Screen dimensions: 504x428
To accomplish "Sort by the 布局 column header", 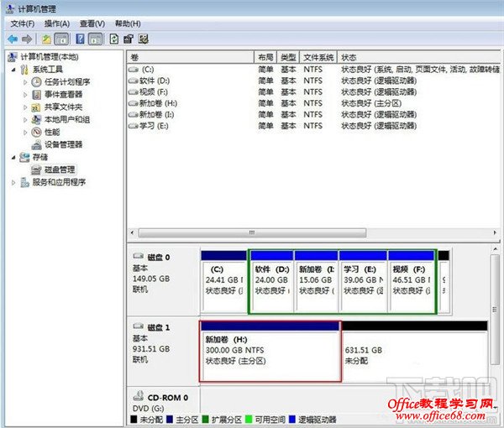I will pos(265,57).
